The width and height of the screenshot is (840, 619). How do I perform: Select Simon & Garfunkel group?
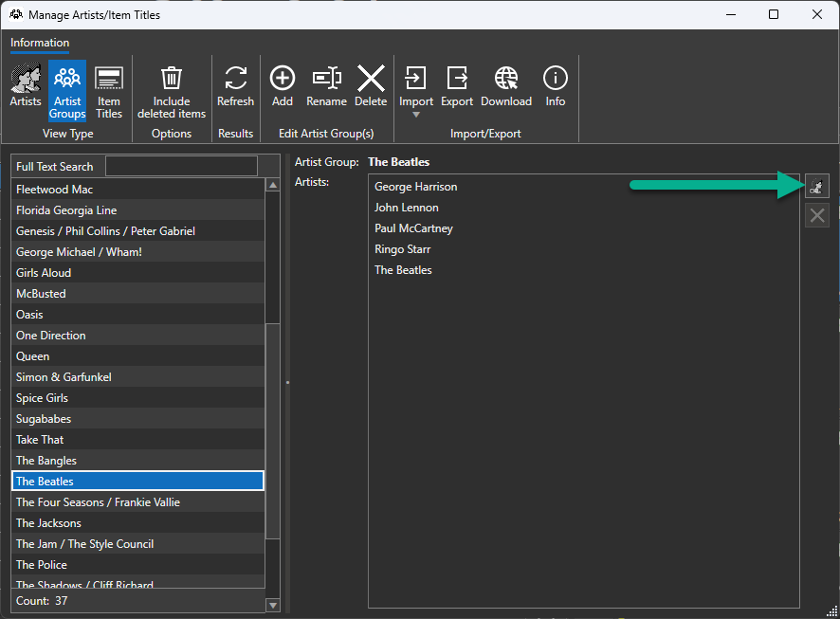pyautogui.click(x=137, y=377)
